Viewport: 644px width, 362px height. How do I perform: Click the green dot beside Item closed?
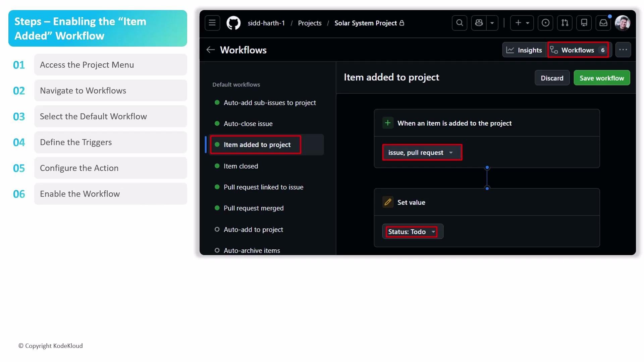217,166
